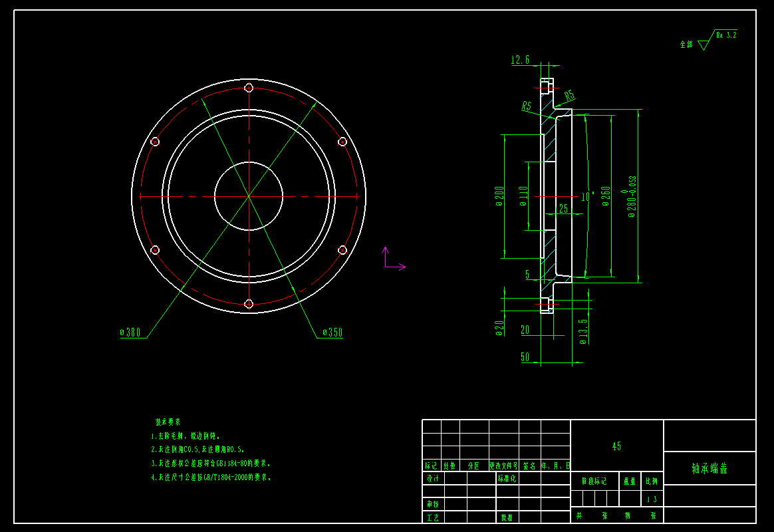Select the 审核 label in title block

pos(433,504)
